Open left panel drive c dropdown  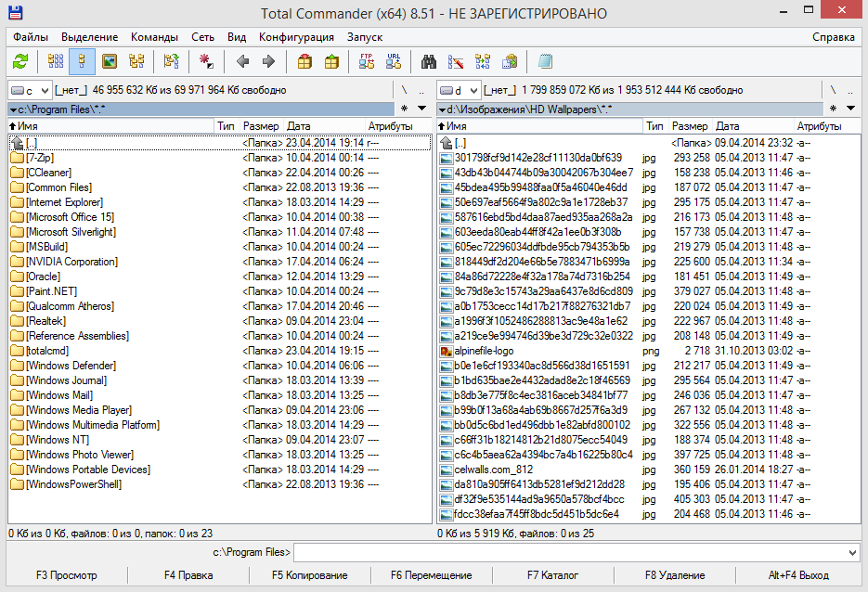point(30,90)
